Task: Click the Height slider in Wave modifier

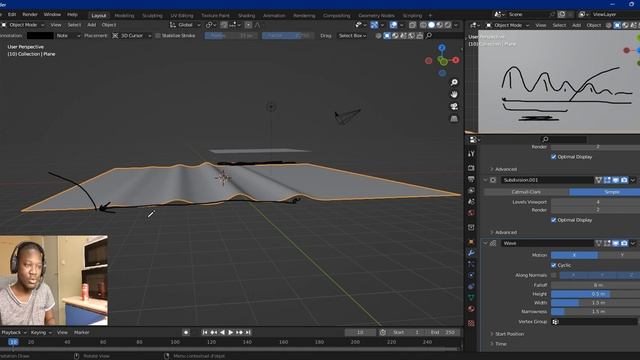Action: tap(596, 294)
